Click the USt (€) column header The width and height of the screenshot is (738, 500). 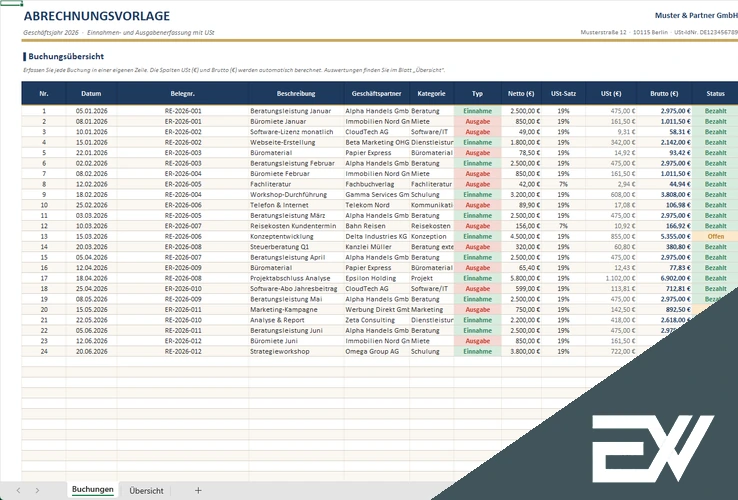click(x=611, y=93)
